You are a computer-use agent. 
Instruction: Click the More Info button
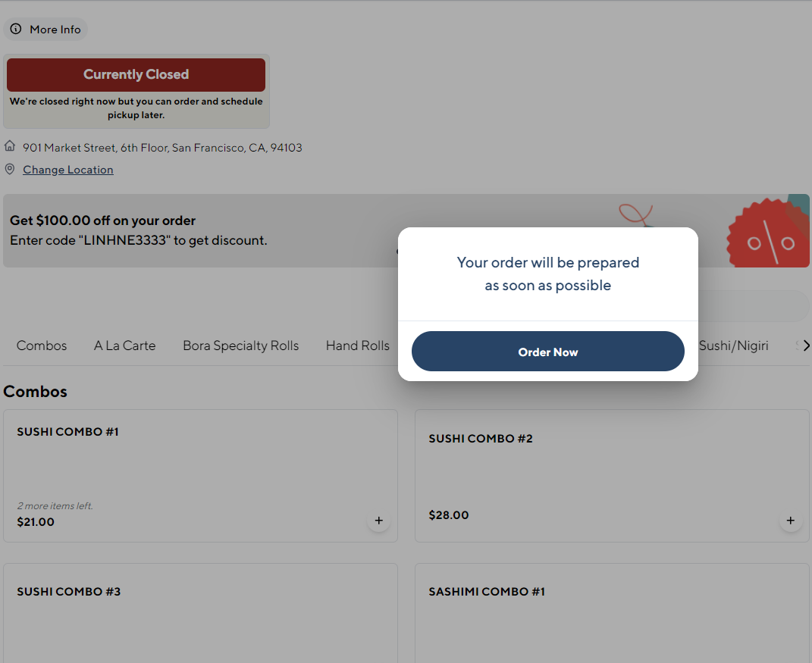(x=45, y=29)
